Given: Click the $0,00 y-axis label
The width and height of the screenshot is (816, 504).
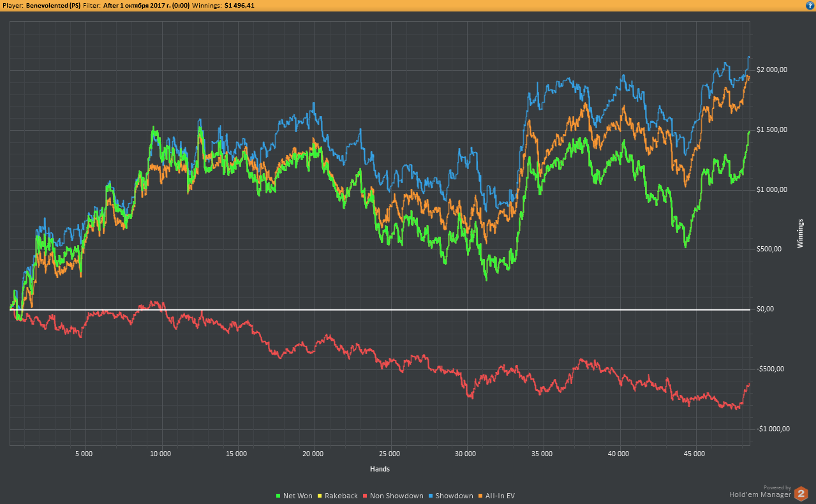Looking at the screenshot, I should coord(765,309).
